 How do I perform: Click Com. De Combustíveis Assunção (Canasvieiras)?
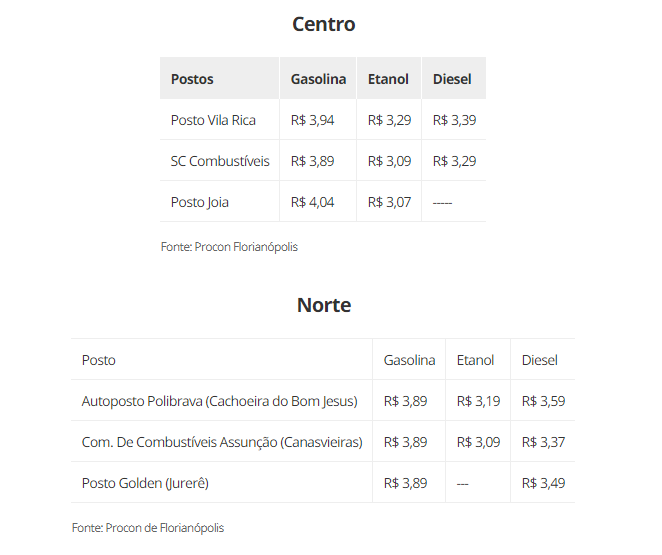[x=222, y=442]
